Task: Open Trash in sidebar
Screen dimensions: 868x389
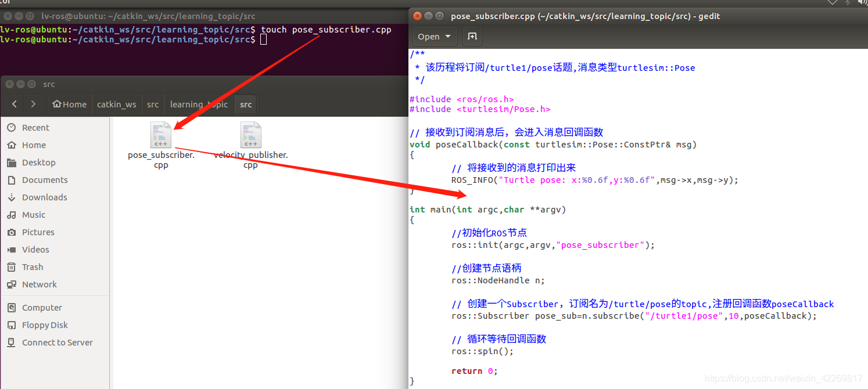Action: tap(33, 267)
